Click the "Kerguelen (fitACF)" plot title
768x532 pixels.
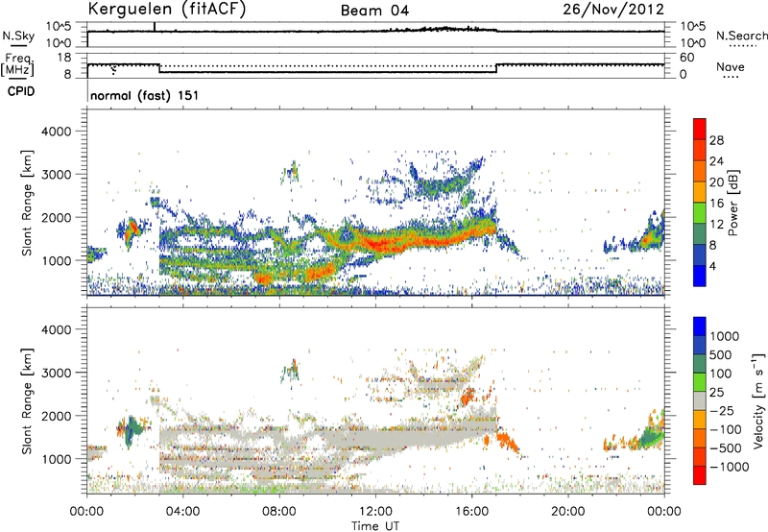(x=166, y=9)
